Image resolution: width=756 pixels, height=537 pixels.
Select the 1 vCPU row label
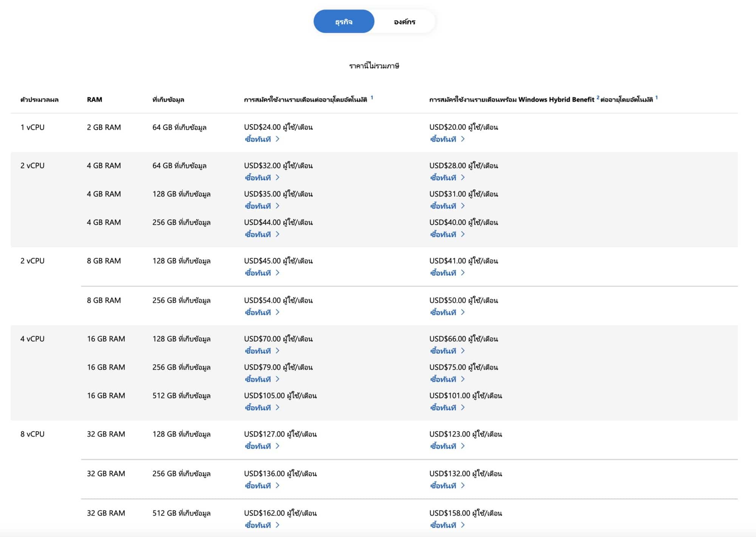[x=33, y=127]
